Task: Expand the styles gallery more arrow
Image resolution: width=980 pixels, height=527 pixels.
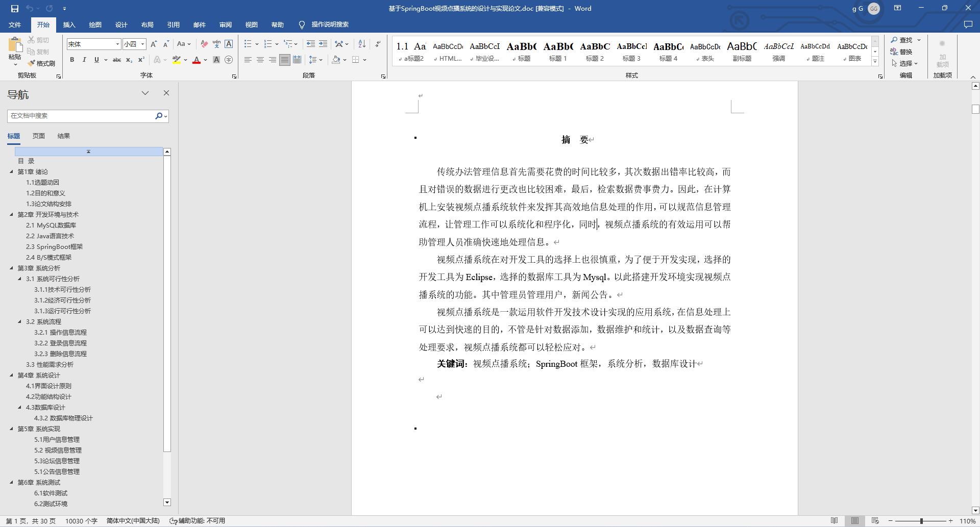Action: point(875,61)
